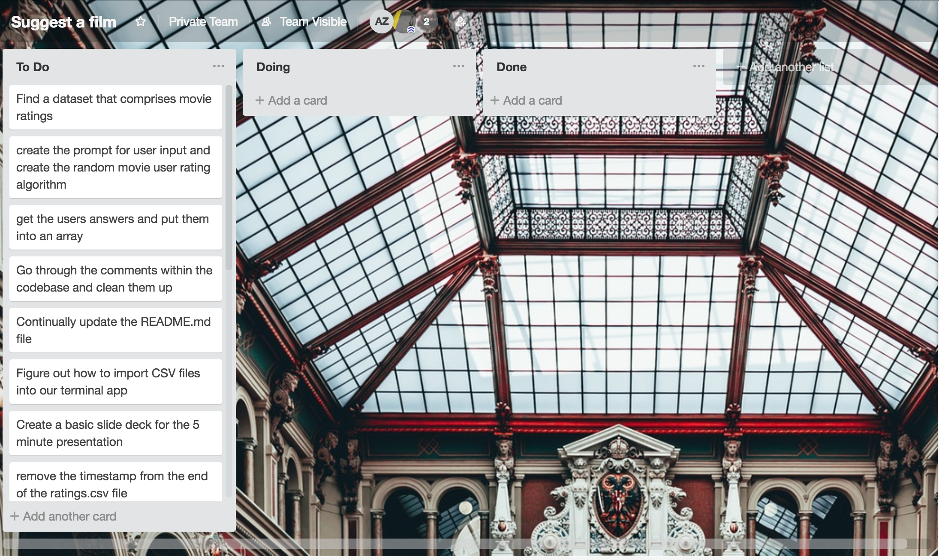Show the 2 additional members

pos(426,21)
